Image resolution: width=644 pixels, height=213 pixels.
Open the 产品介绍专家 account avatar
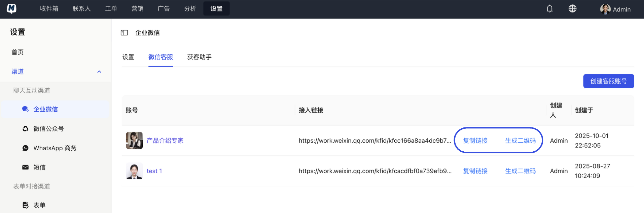tap(134, 141)
